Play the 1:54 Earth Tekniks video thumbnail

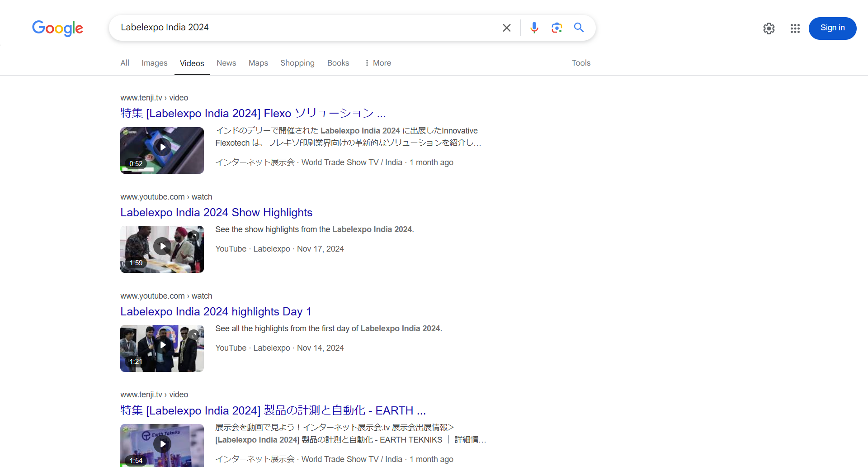(162, 445)
